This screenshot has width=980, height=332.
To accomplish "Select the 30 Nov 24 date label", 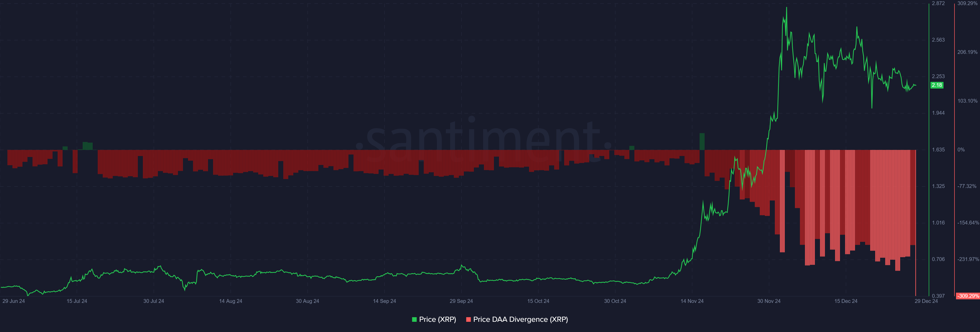I will (x=768, y=301).
